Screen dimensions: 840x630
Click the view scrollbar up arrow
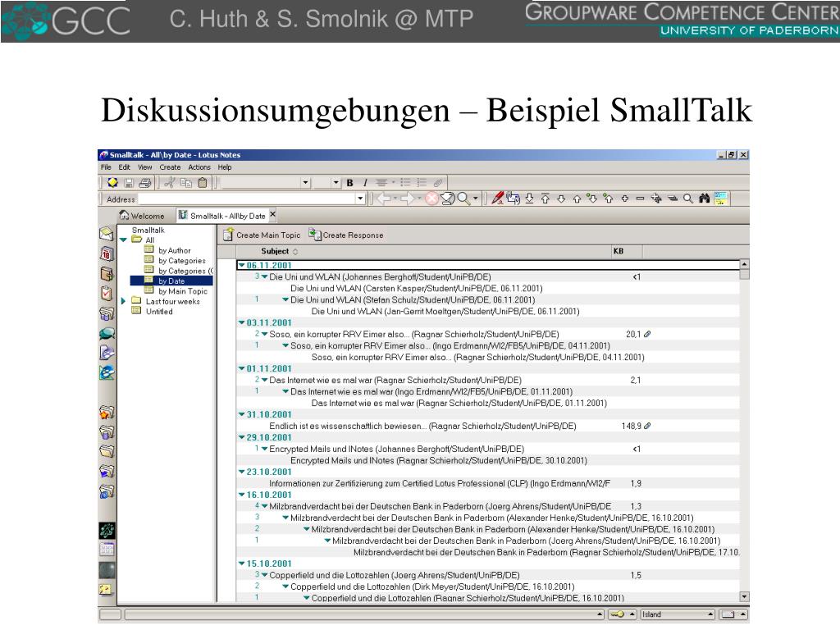click(744, 264)
